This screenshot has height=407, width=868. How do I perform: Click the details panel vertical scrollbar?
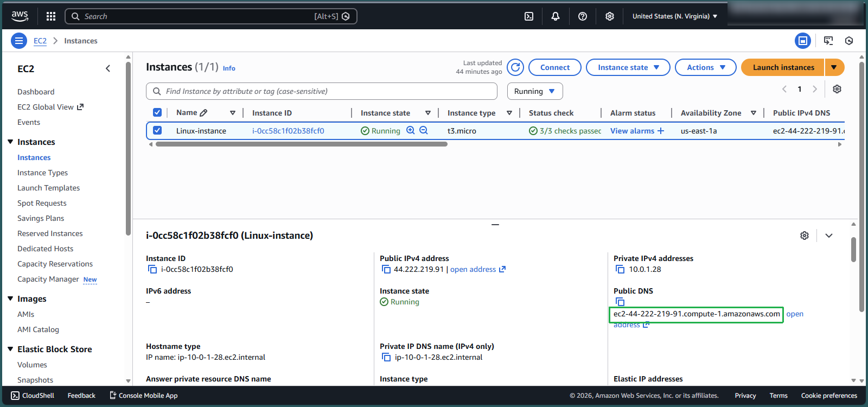pos(853,250)
